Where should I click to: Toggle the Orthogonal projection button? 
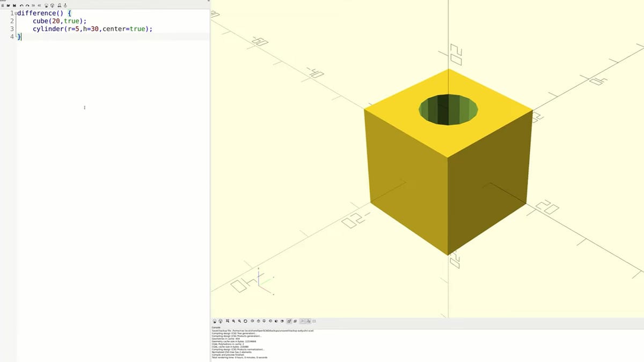[295, 321]
